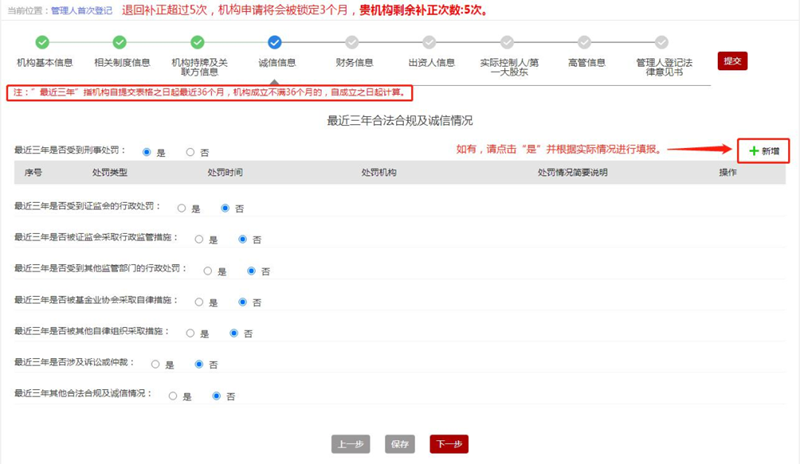
Task: Click the 机构基本信息 step checkmark icon
Action: pos(42,42)
